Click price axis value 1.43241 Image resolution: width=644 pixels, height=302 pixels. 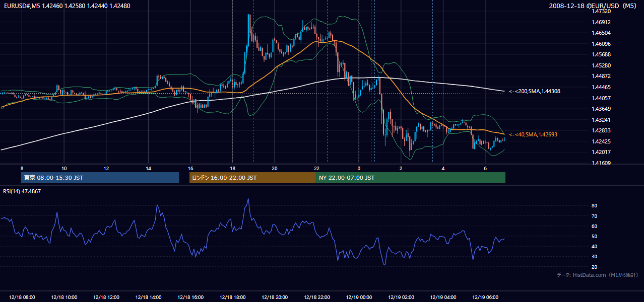click(x=601, y=120)
